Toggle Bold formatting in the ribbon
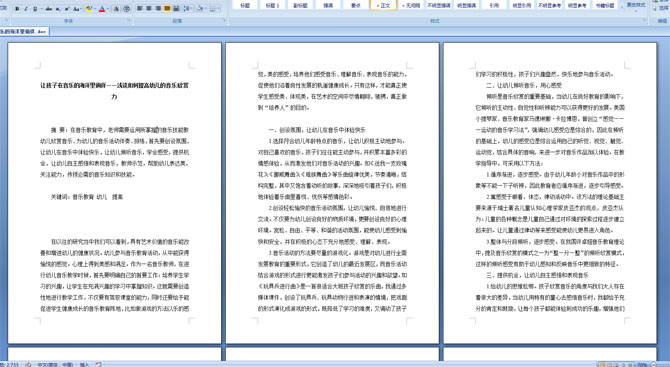 point(17,9)
